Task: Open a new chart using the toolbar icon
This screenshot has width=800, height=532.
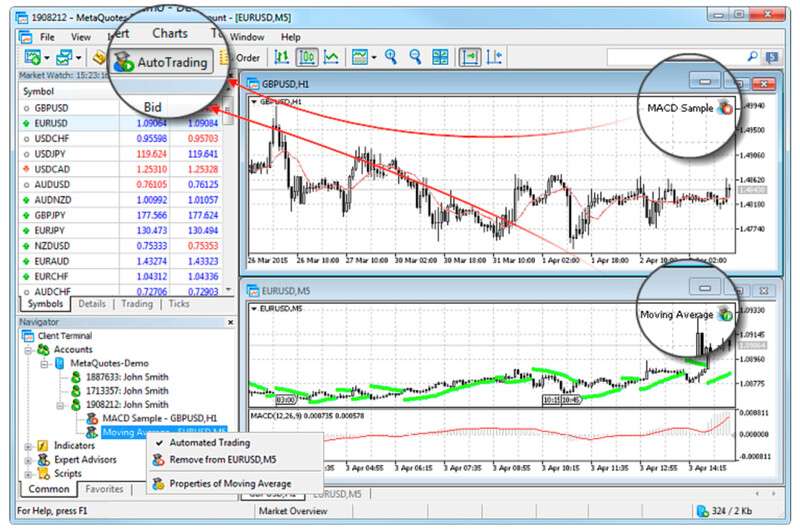Action: pos(32,57)
